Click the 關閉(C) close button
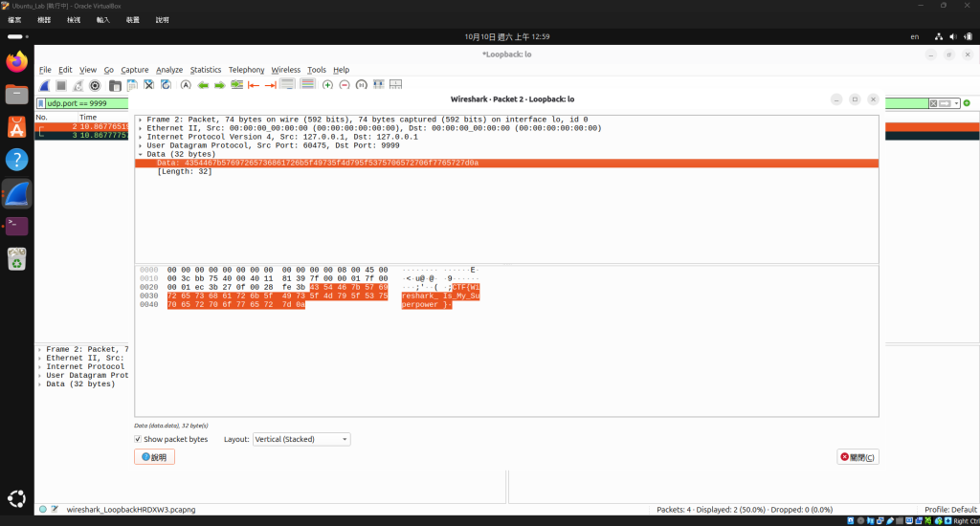 tap(857, 456)
